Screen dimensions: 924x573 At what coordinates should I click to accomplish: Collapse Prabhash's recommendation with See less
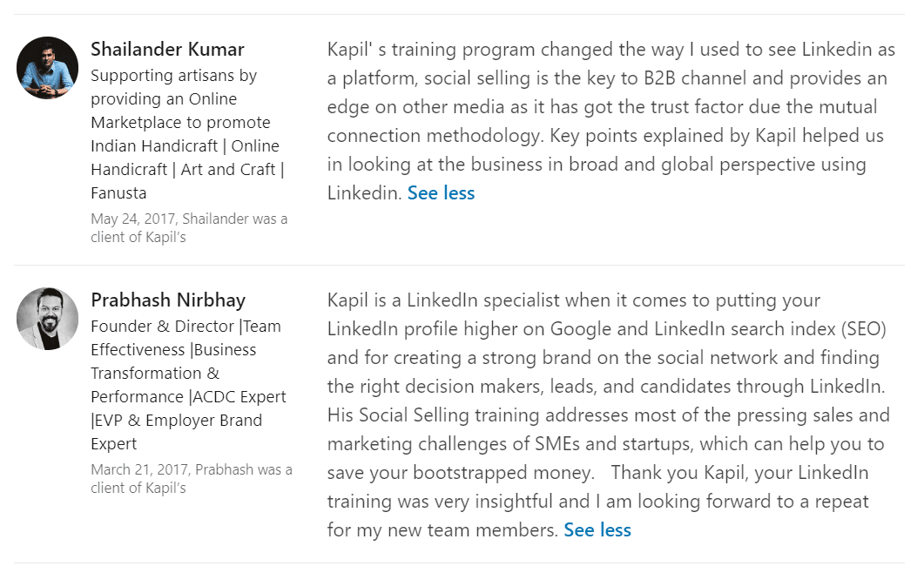point(597,530)
